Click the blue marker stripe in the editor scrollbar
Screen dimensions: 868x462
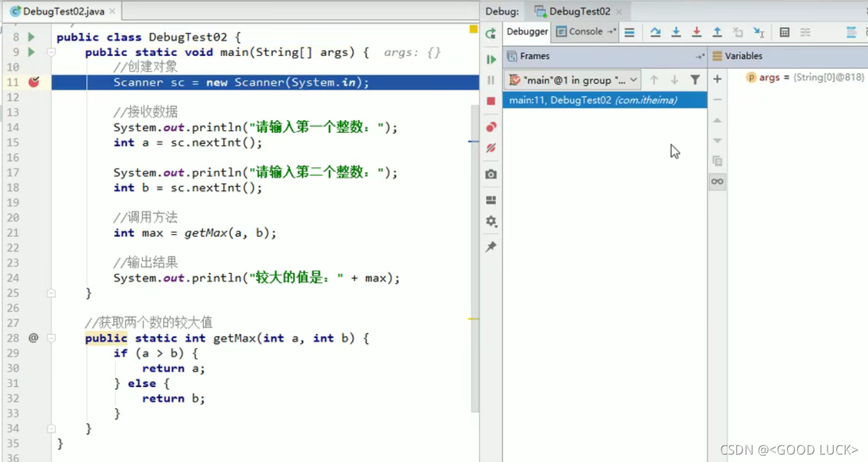tap(474, 142)
